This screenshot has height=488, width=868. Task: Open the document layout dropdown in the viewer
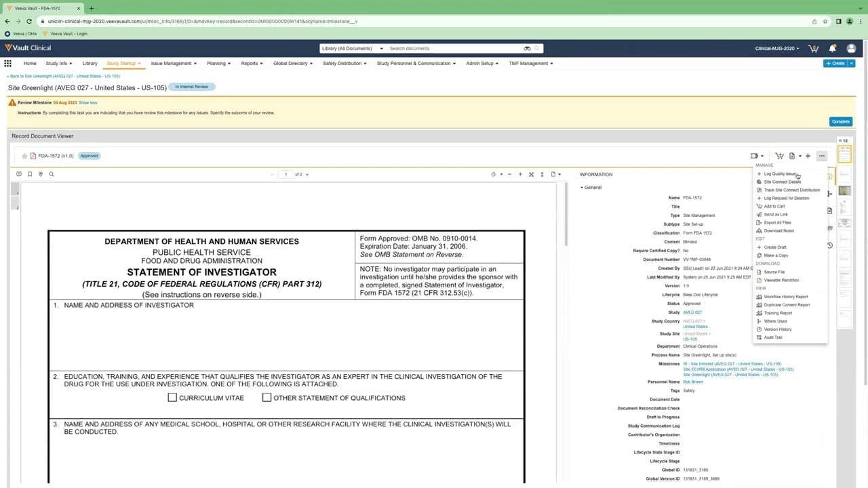pyautogui.click(x=555, y=174)
